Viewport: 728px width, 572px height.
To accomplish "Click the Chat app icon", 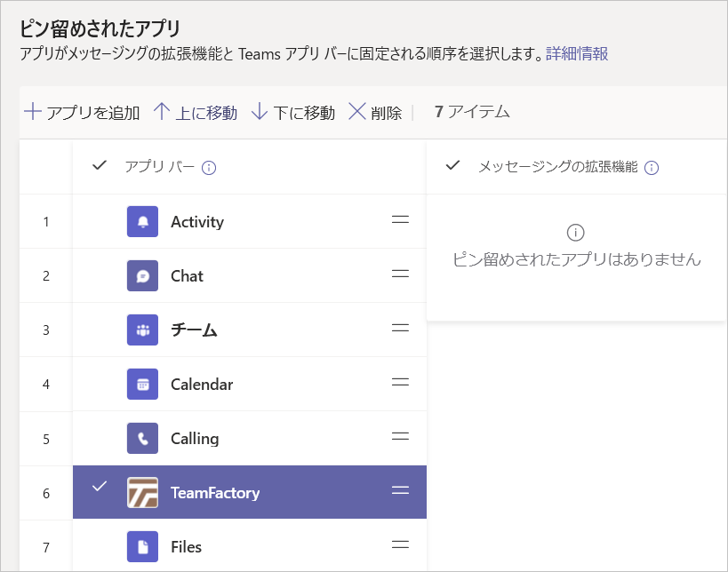I will (x=143, y=275).
